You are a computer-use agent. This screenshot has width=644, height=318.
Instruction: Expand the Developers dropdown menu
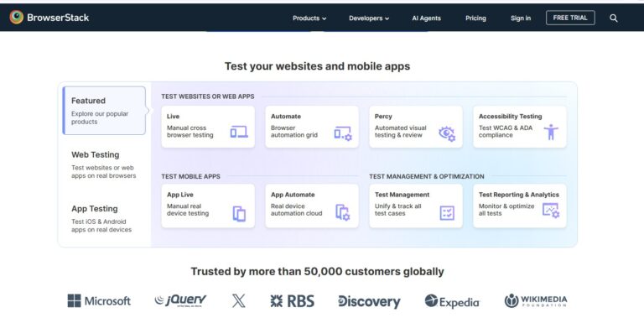pyautogui.click(x=369, y=18)
